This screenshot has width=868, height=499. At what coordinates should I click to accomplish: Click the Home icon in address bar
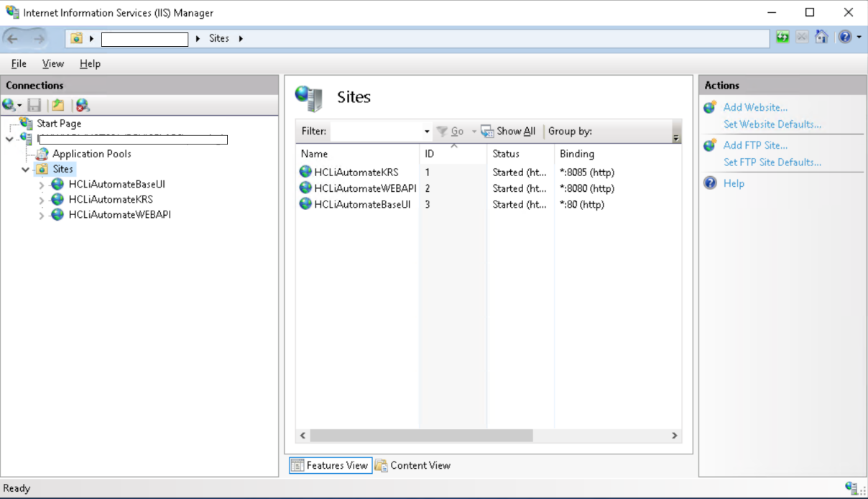tap(821, 37)
